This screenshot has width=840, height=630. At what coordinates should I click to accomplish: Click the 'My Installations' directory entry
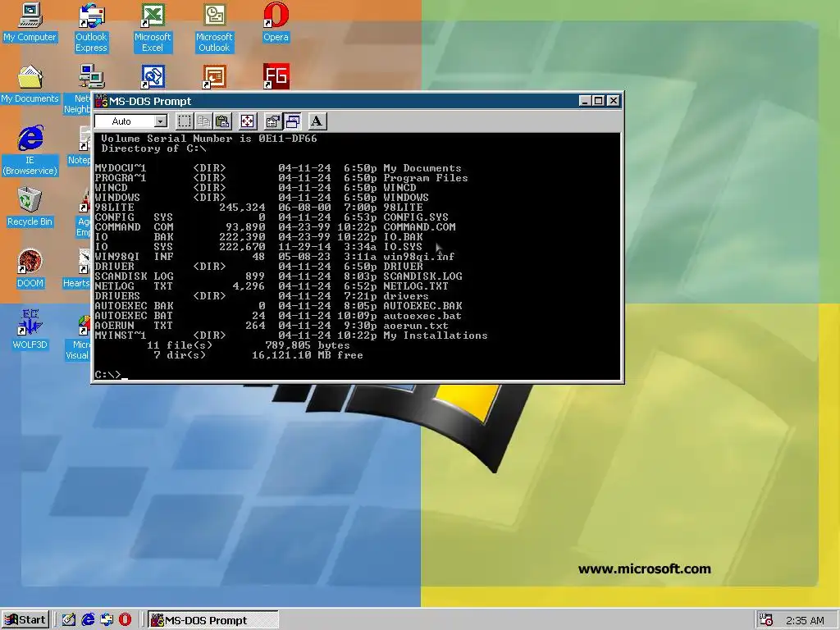coord(436,336)
